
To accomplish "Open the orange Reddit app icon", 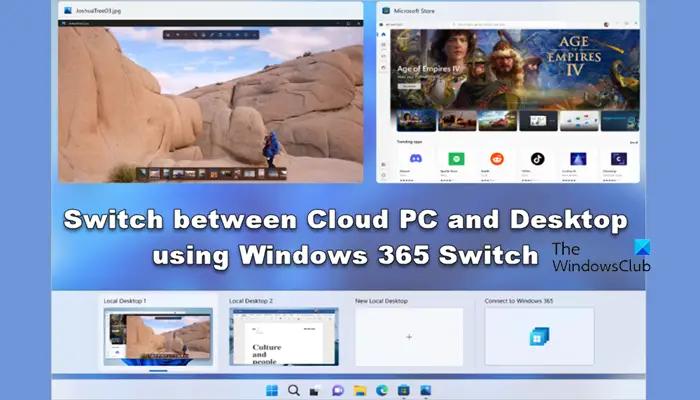I will (x=497, y=158).
